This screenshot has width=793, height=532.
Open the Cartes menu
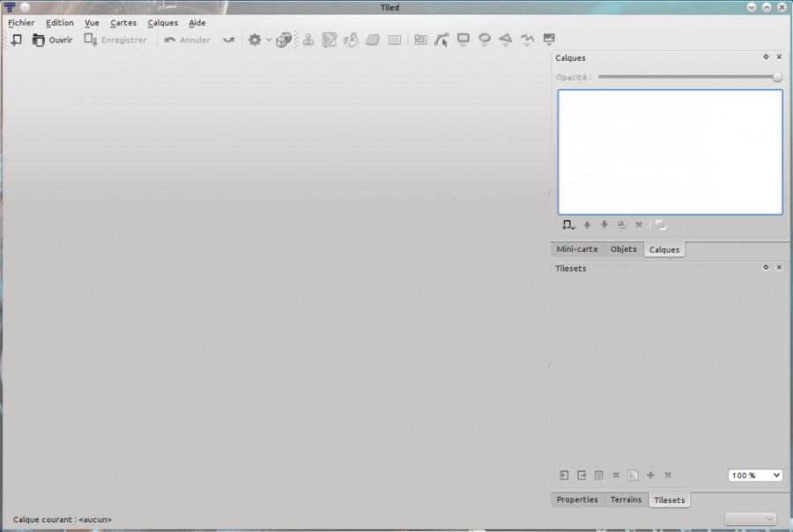click(123, 23)
